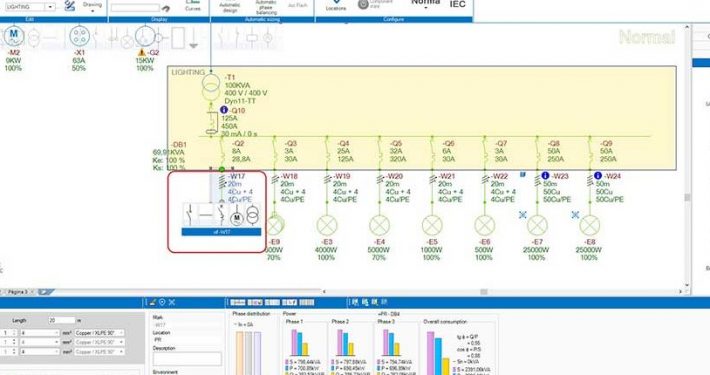Screen dimensions: 710x375
Task: Click the Length input field
Action: (x=62, y=320)
